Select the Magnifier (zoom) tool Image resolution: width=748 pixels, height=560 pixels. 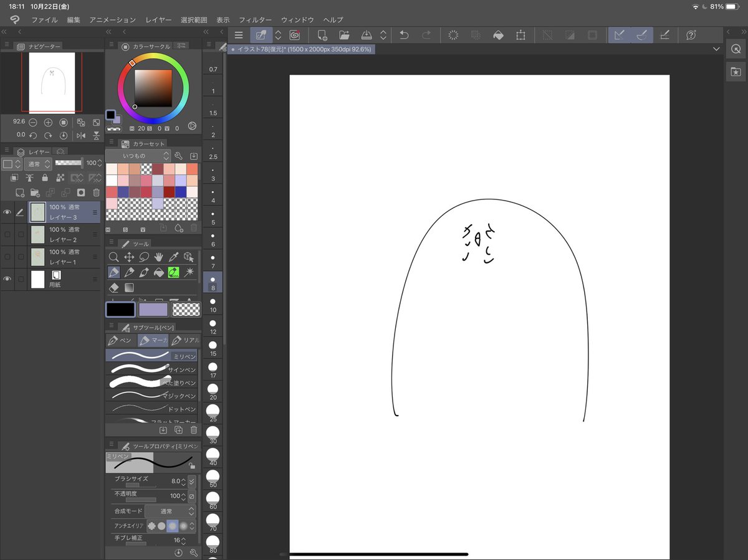[113, 257]
